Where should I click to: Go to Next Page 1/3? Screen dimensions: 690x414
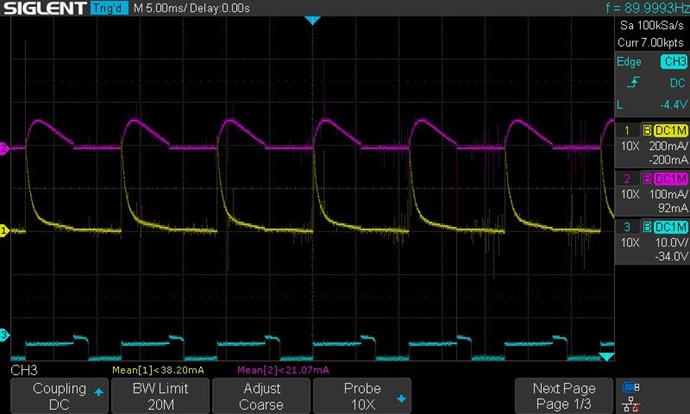point(564,396)
